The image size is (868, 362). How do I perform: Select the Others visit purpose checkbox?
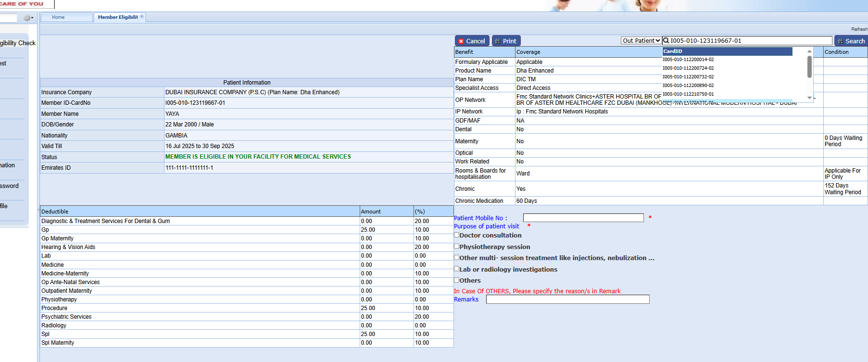pos(457,280)
